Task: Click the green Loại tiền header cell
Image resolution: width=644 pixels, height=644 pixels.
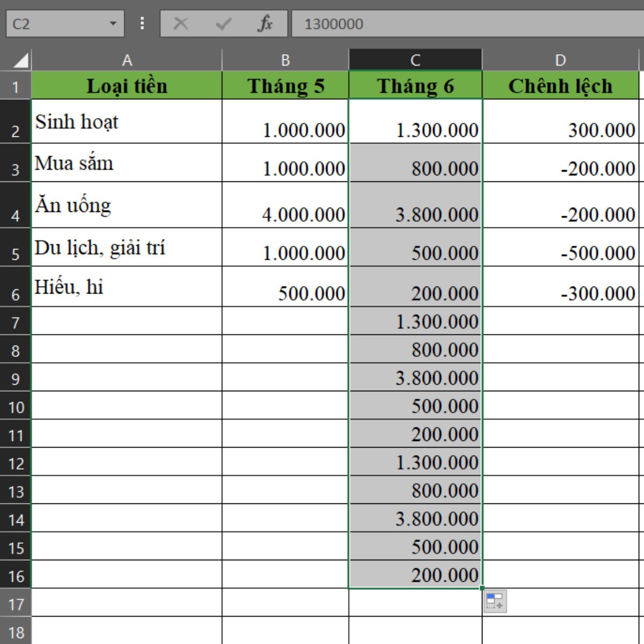Action: click(127, 86)
